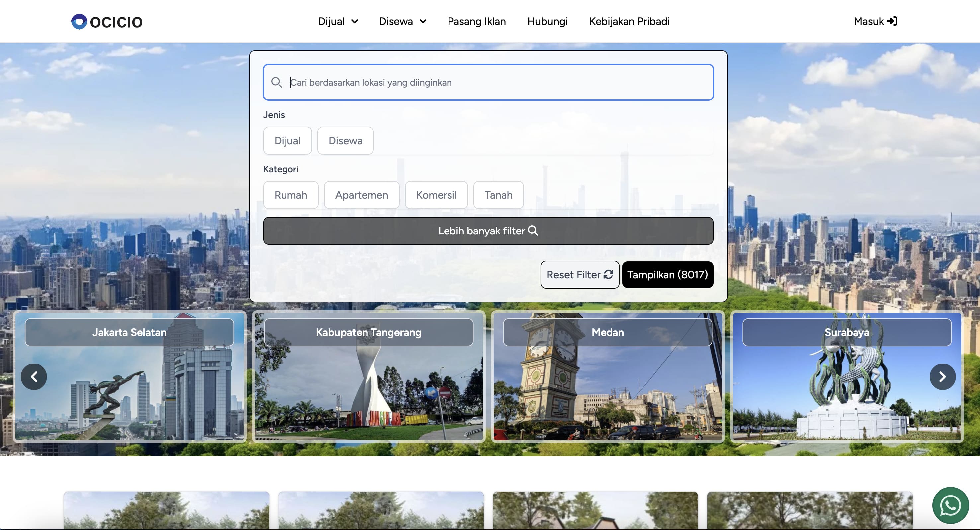Open Kebijakan Pribadi page
980x530 pixels.
coord(629,21)
